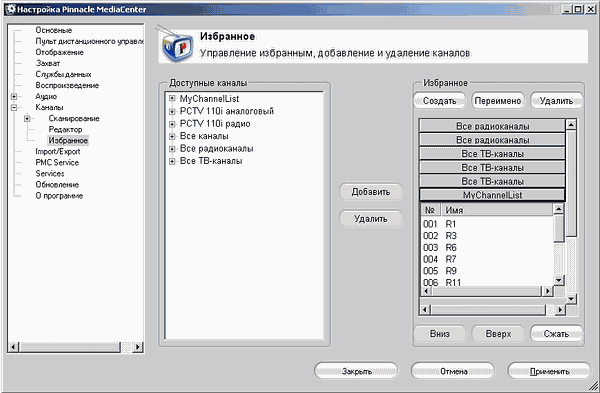Screen dimensions: 600x393
Task: Click the Отмена button
Action: pyautogui.click(x=453, y=371)
